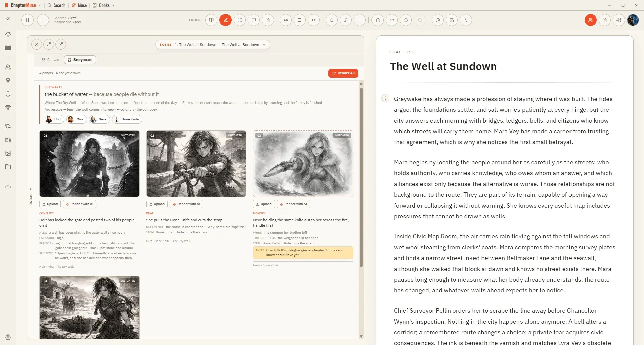Click Render with AI under panel 01

point(80,204)
